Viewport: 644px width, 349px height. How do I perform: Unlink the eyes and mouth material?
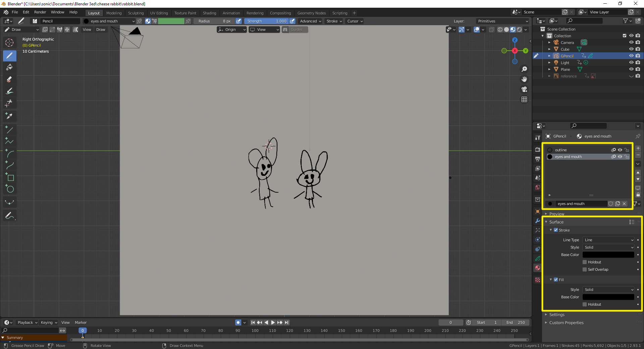pos(624,204)
